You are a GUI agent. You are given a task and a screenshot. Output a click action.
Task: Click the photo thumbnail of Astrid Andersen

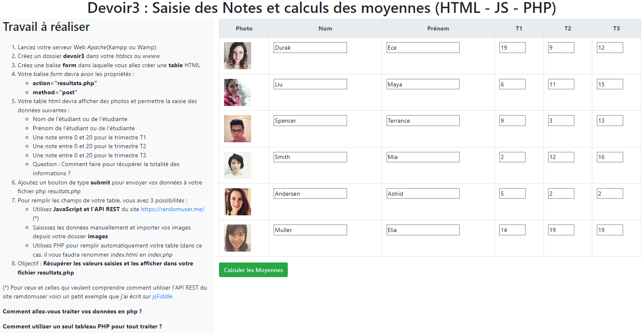(x=237, y=202)
